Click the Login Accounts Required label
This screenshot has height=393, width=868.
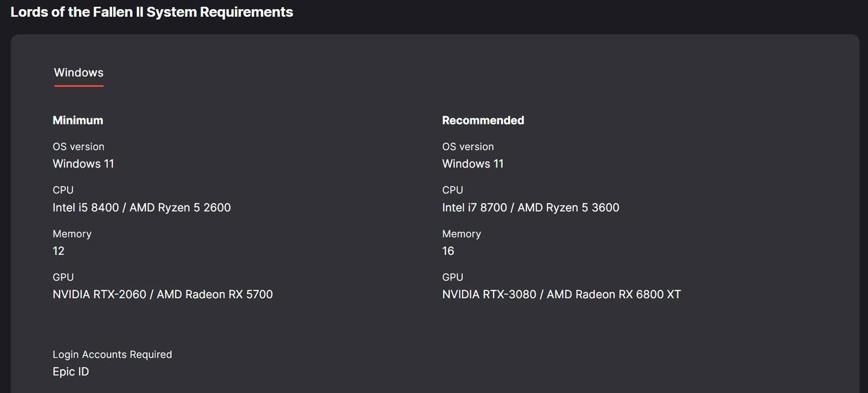pyautogui.click(x=112, y=355)
